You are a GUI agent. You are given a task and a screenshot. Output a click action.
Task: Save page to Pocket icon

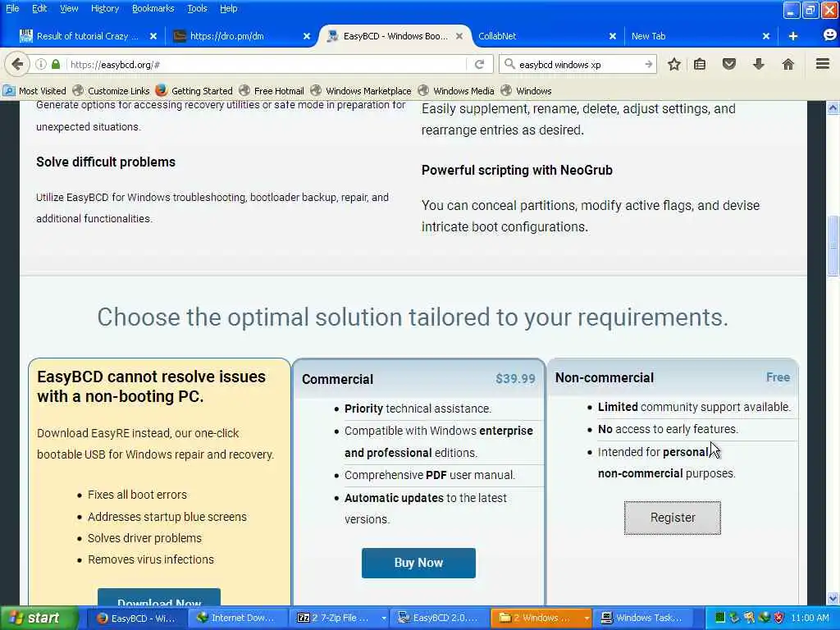[x=729, y=64]
